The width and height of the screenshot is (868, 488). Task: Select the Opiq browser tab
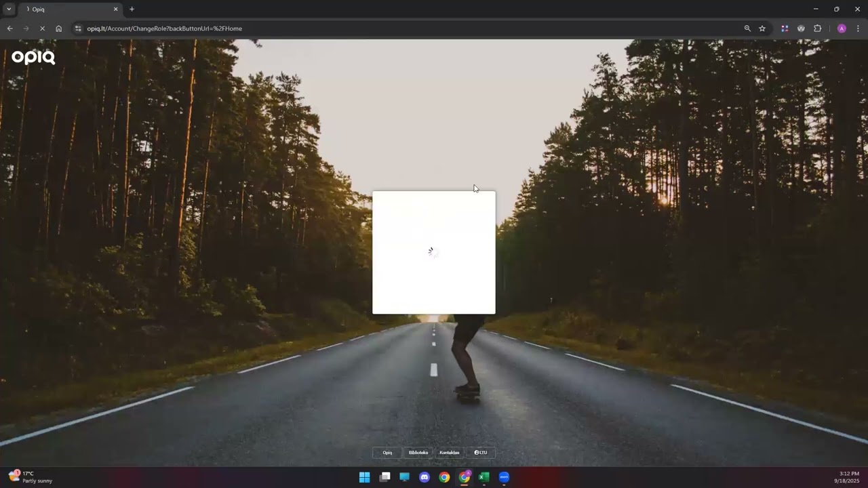click(71, 9)
